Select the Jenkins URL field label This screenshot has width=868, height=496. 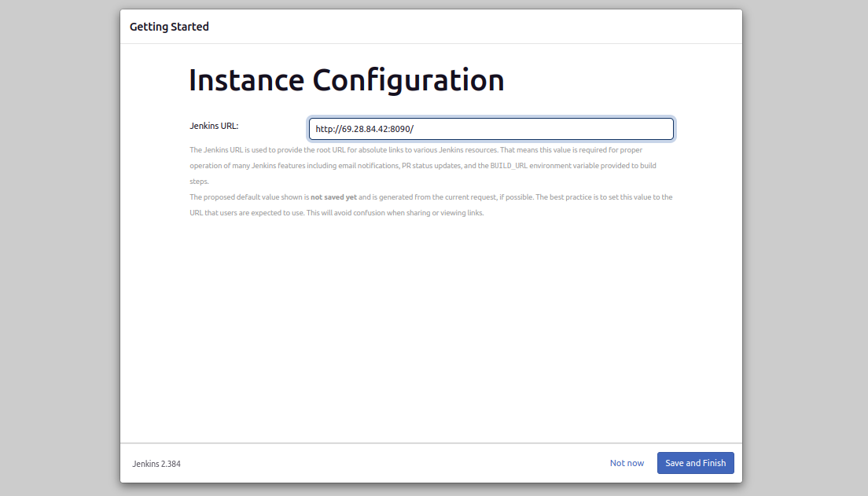(x=214, y=126)
